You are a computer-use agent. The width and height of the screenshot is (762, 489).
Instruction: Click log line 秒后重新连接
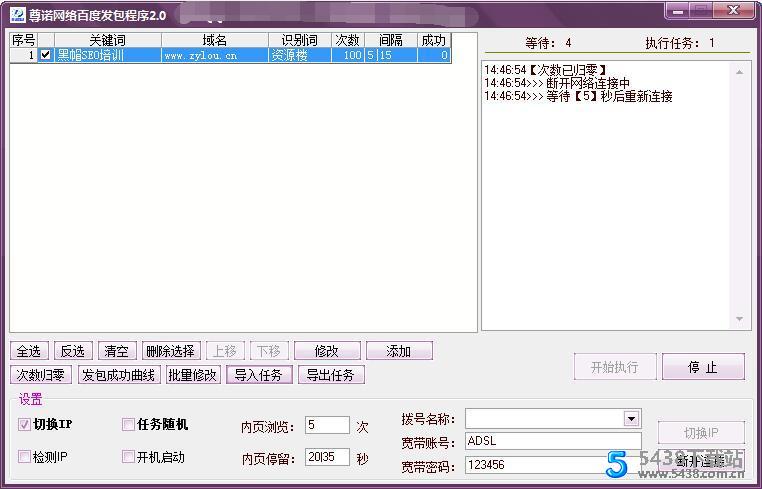click(x=578, y=96)
